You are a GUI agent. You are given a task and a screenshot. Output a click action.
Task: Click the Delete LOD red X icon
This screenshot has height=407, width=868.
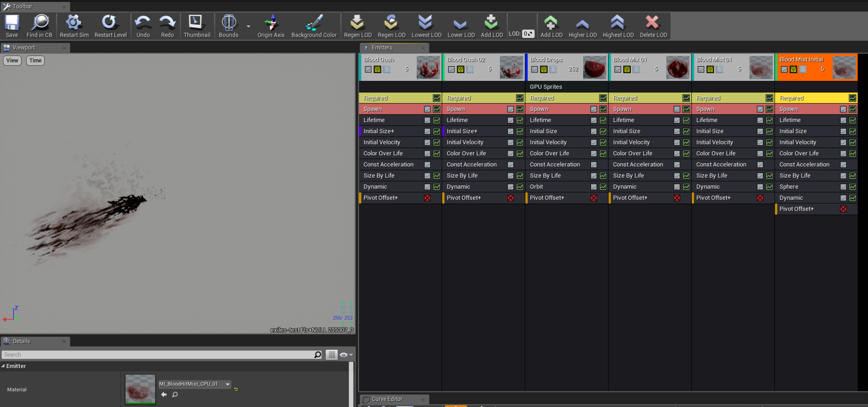[653, 23]
